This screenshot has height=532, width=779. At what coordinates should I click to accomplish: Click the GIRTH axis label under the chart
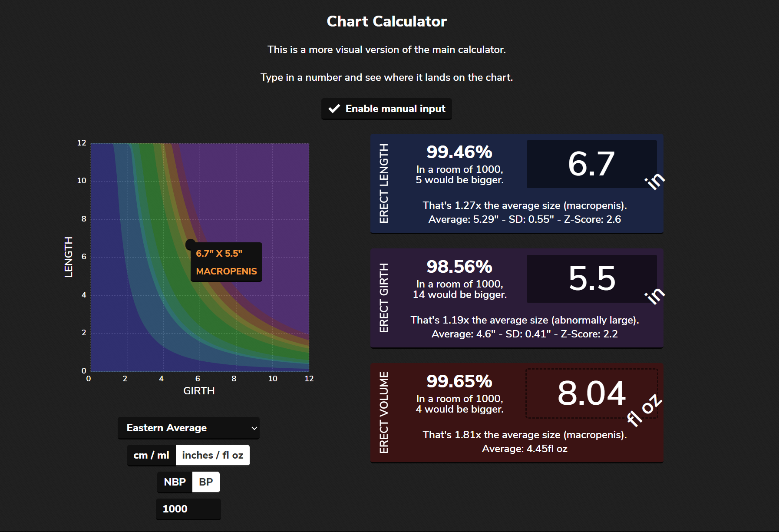199,391
